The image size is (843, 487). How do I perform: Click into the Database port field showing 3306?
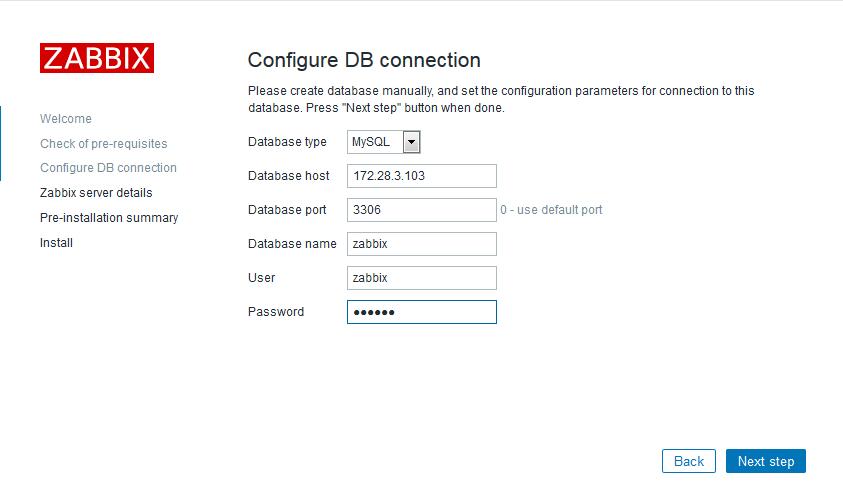pos(422,210)
